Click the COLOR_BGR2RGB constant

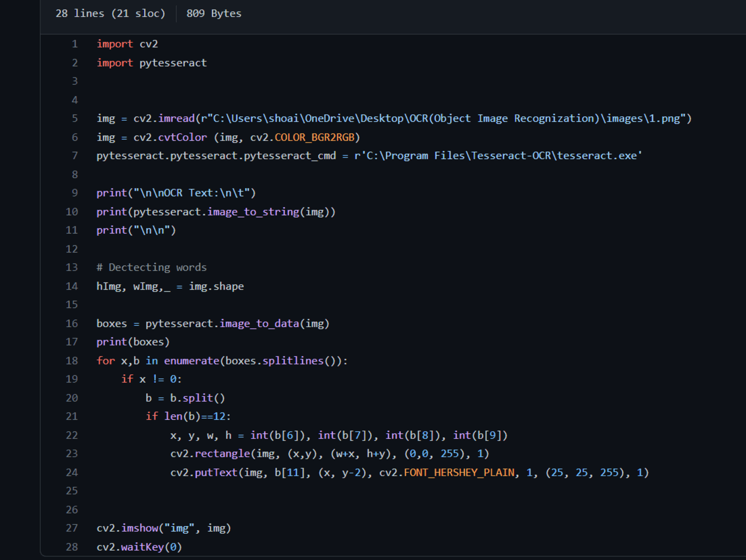point(314,137)
